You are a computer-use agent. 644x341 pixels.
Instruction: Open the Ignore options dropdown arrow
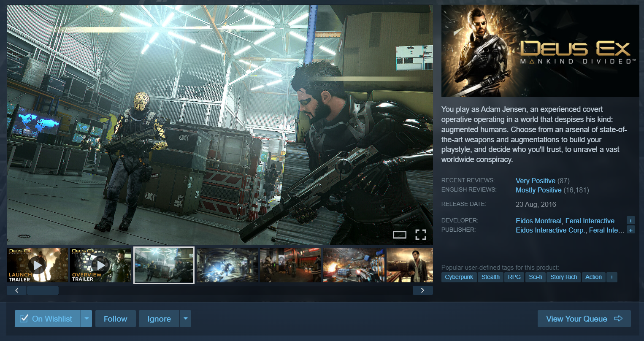[185, 319]
